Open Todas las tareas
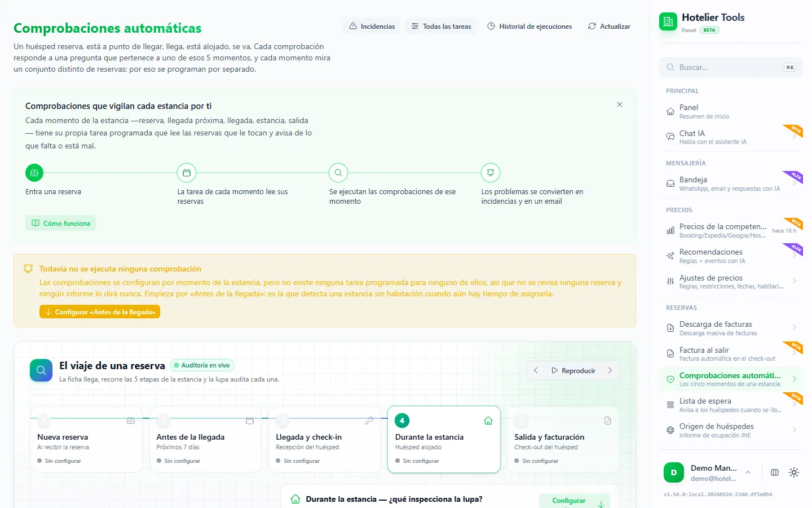This screenshot has height=508, width=812. [x=441, y=26]
